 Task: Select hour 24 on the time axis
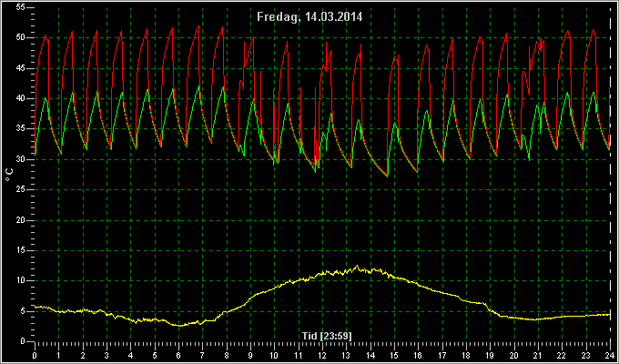point(610,355)
